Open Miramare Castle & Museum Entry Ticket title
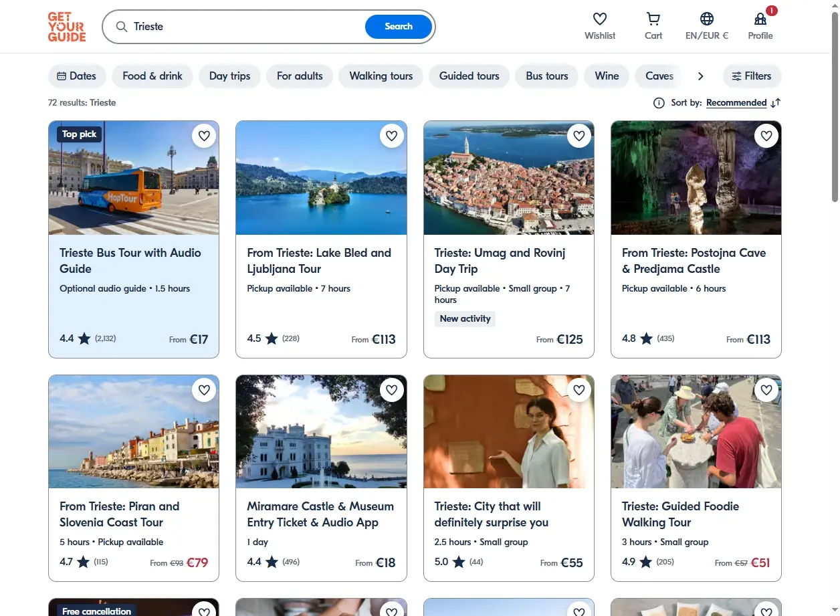This screenshot has width=840, height=616. (x=320, y=514)
